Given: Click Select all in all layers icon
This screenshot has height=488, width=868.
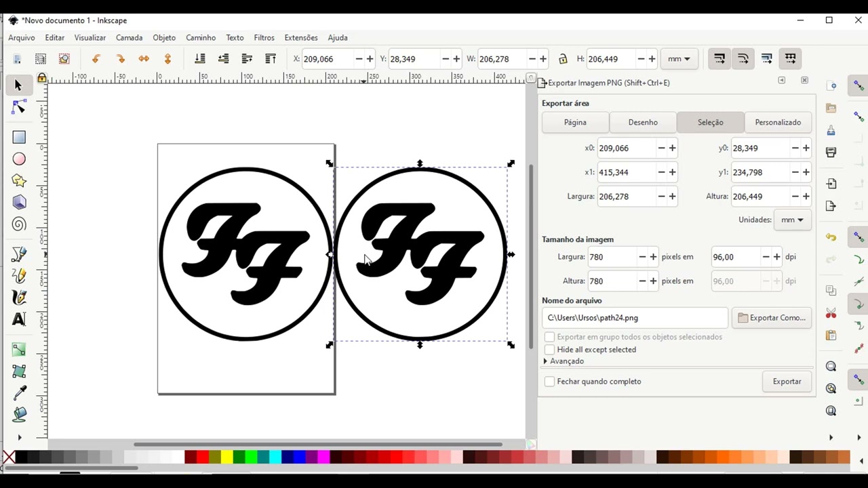Looking at the screenshot, I should coord(41,59).
